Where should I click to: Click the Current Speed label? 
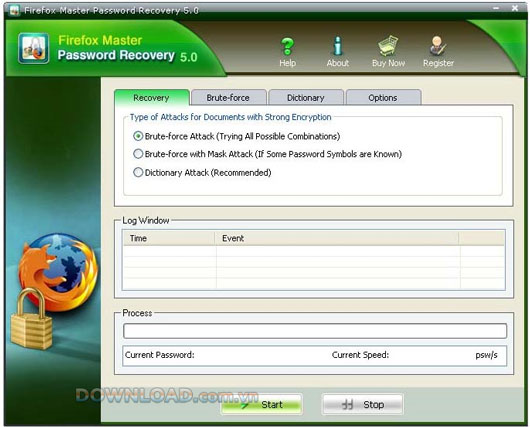[360, 355]
